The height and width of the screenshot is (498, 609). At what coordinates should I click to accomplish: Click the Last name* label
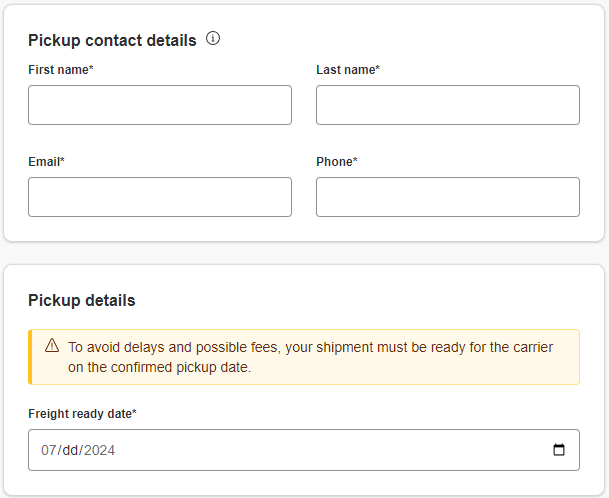(x=348, y=70)
